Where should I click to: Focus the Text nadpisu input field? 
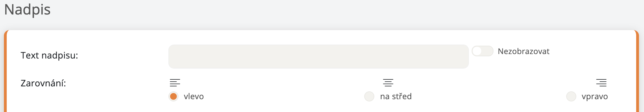coord(318,57)
